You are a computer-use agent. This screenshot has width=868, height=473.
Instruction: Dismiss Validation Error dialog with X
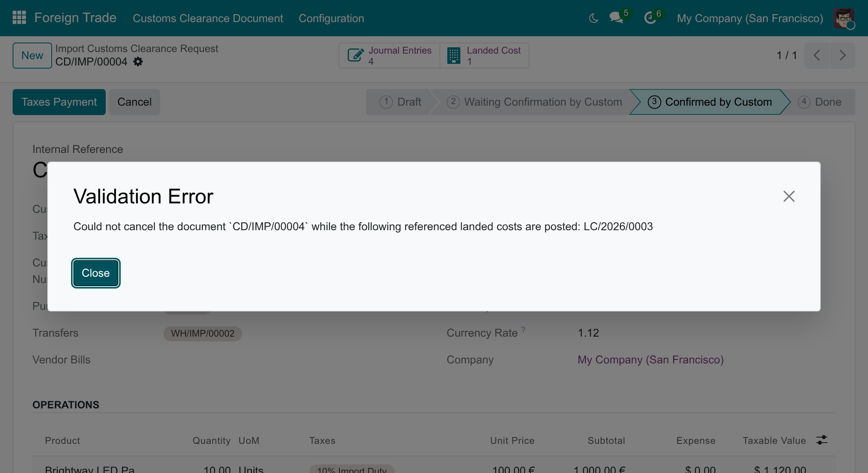(x=789, y=196)
